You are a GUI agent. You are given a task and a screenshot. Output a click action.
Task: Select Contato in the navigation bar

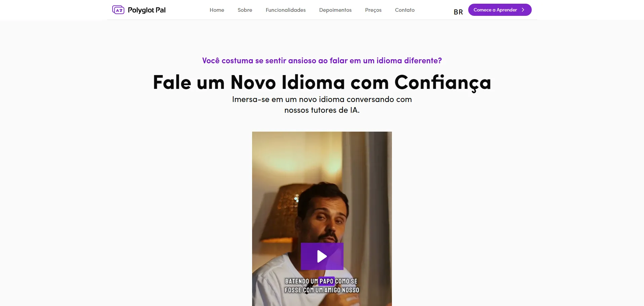click(x=405, y=10)
